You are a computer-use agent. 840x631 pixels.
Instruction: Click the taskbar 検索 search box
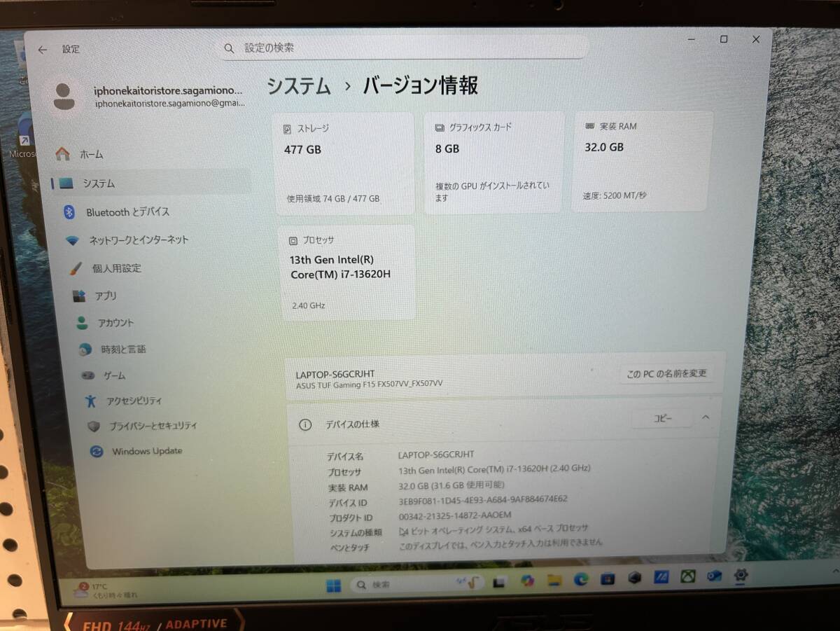417,583
